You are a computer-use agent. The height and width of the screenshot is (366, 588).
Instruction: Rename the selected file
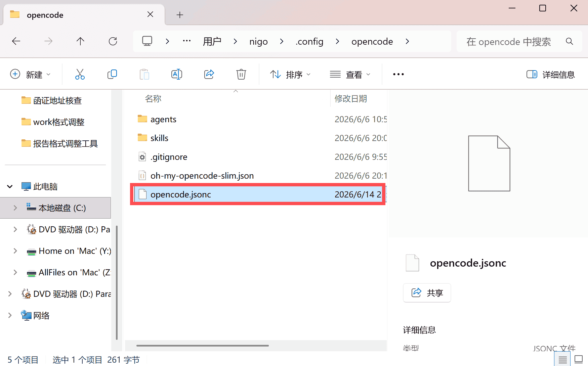pyautogui.click(x=177, y=74)
